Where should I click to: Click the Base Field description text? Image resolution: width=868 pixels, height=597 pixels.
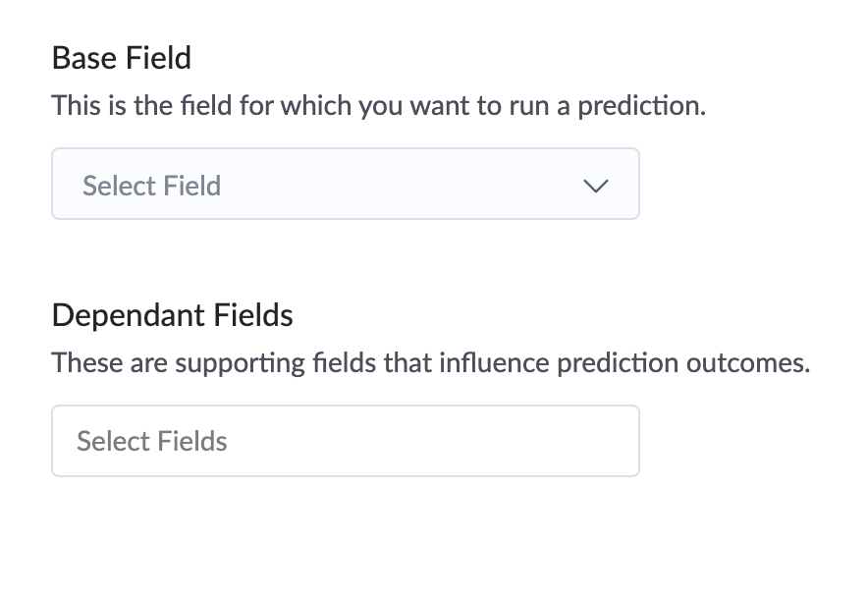click(379, 106)
